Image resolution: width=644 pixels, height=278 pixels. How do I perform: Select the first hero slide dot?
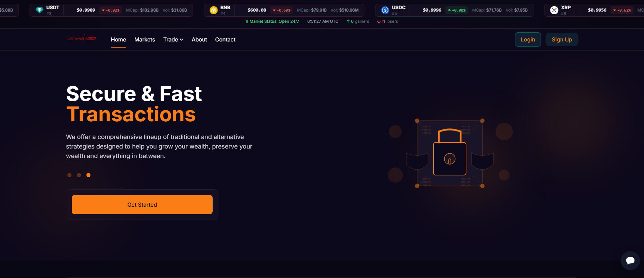[69, 175]
